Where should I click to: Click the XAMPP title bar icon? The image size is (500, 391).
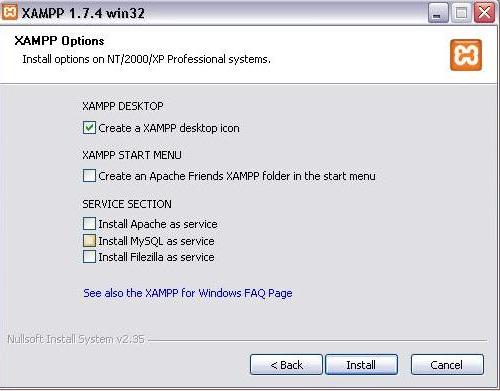(10, 12)
